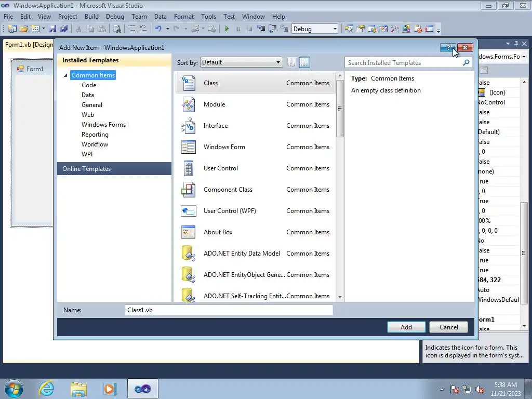
Task: Select Windows Forms category in tree
Action: click(103, 125)
